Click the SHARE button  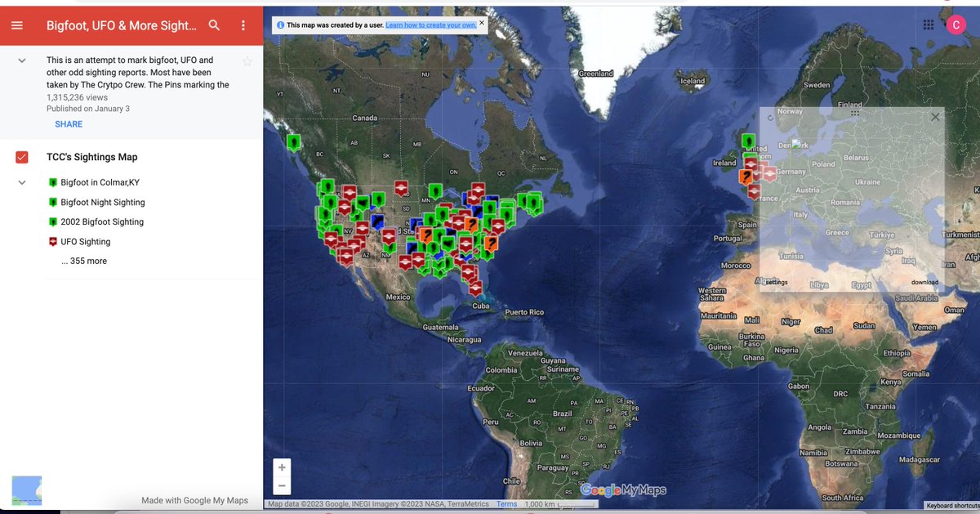pos(69,123)
